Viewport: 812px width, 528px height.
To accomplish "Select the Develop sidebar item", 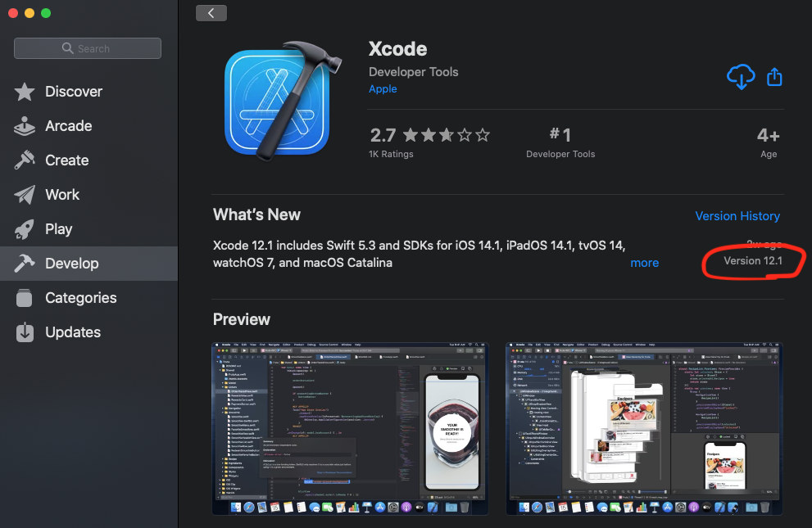I will click(x=88, y=264).
